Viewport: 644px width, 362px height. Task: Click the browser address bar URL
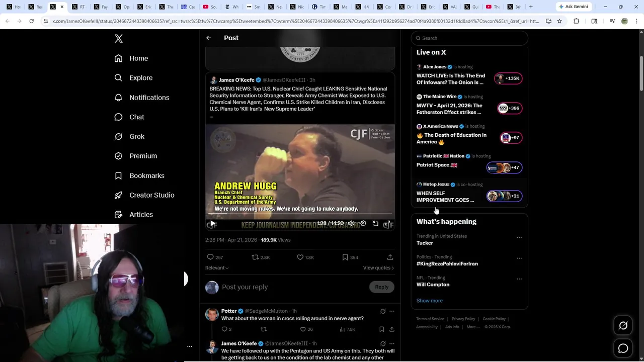point(295,21)
